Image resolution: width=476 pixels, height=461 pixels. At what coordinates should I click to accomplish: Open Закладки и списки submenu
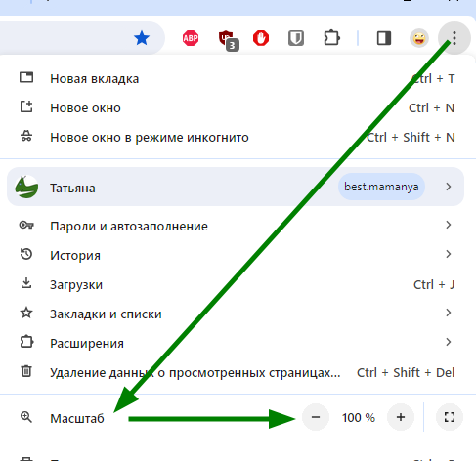click(x=238, y=314)
